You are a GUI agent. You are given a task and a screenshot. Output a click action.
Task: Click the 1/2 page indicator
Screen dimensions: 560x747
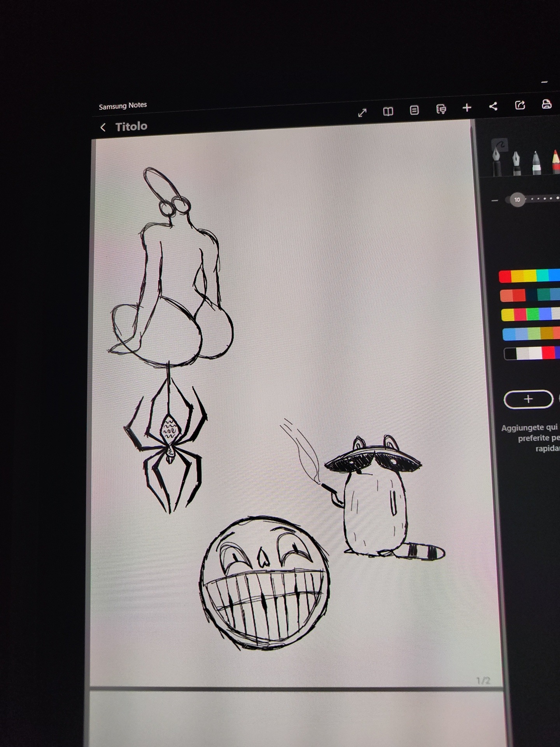483,681
